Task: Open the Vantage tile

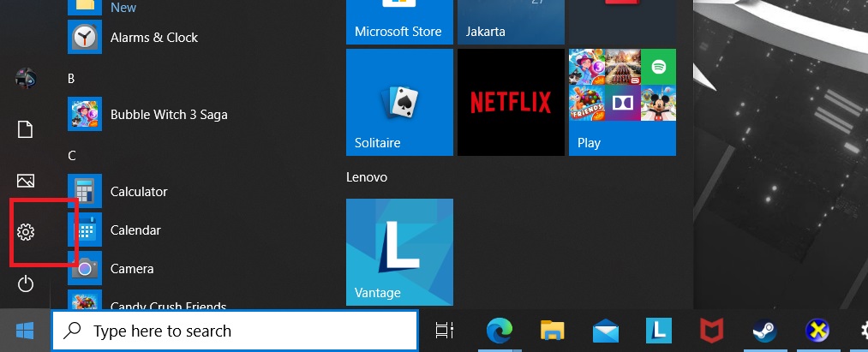Action: 399,253
